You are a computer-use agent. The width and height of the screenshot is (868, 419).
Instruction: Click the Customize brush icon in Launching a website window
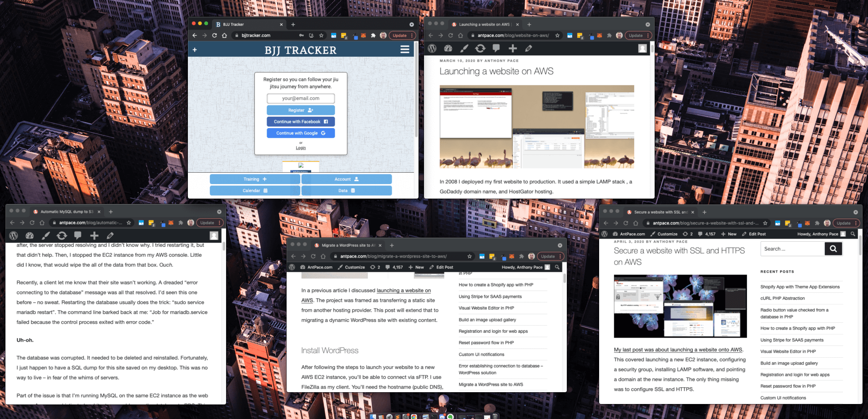[x=464, y=48]
